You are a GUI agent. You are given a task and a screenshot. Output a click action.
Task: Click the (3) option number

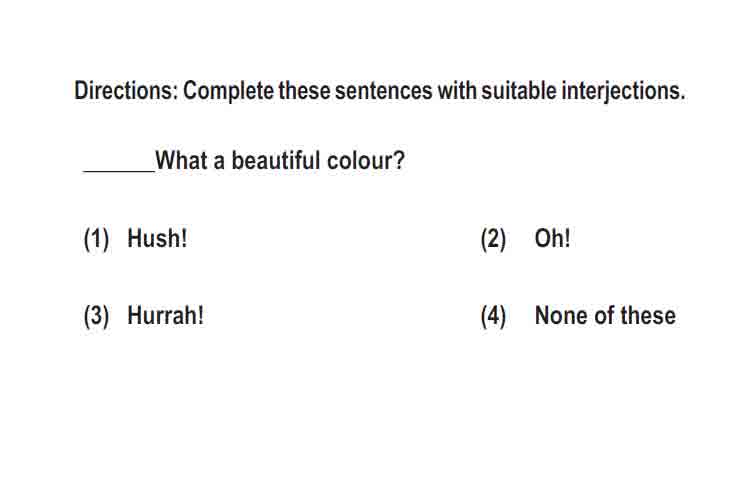(x=96, y=316)
